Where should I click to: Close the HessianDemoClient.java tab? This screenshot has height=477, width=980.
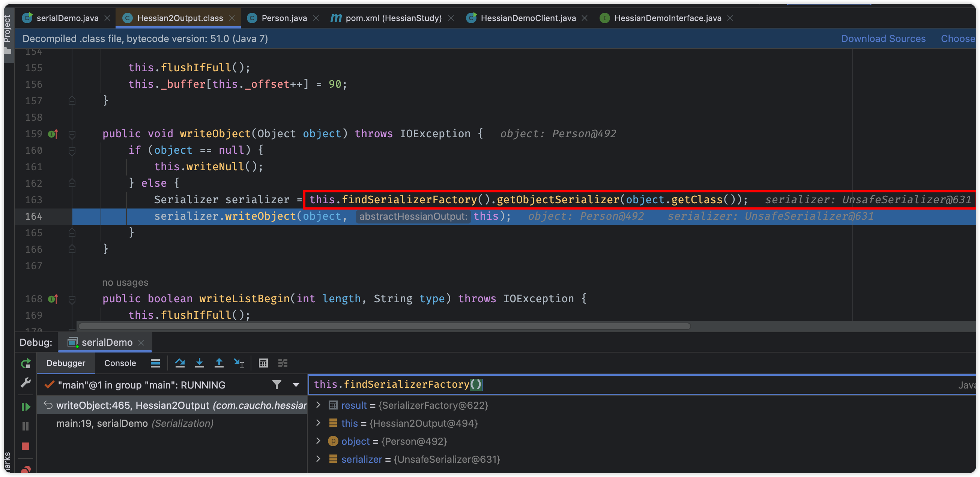(585, 18)
